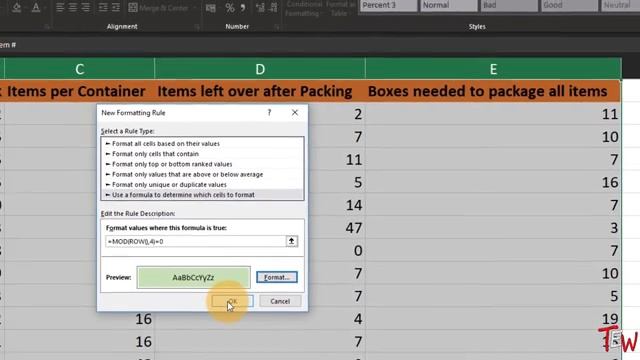Viewport: 640px width, 360px height.
Task: Click the Help question mark in the dialog
Action: (x=269, y=113)
